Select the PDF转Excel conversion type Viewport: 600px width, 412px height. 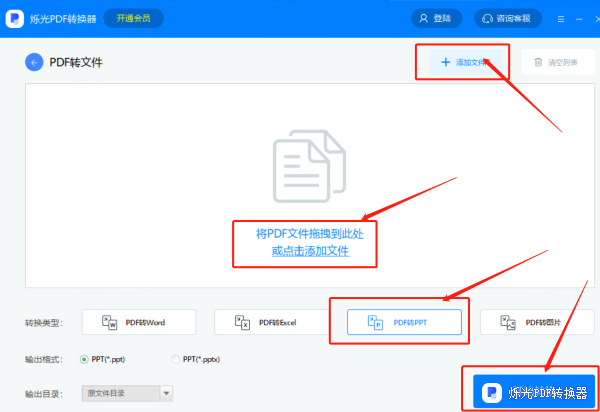[x=271, y=322]
